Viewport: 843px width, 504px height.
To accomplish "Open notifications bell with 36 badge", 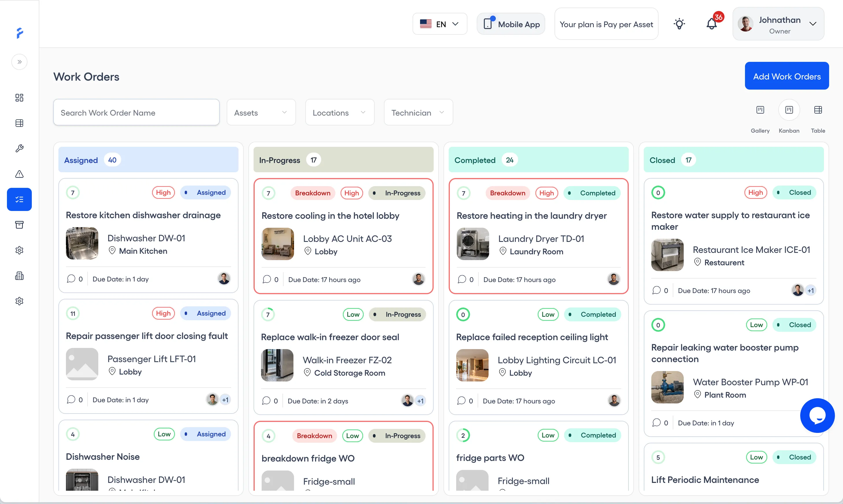I will [712, 24].
